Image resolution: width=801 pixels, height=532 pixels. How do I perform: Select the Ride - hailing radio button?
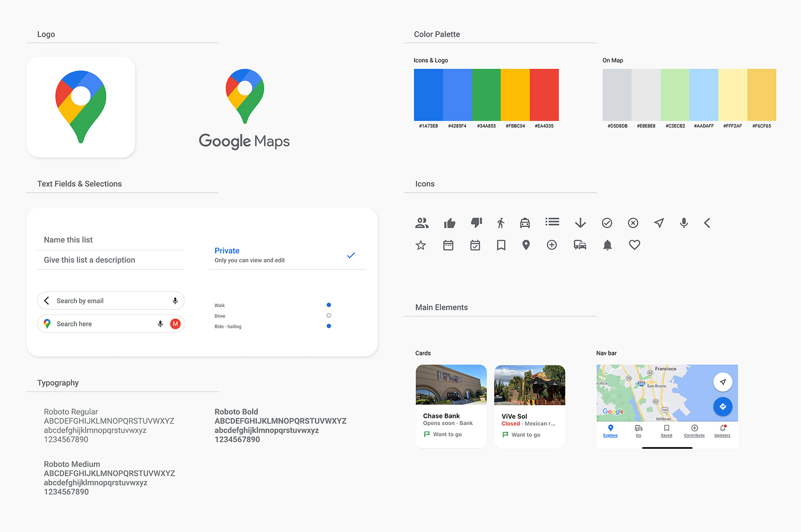(329, 326)
